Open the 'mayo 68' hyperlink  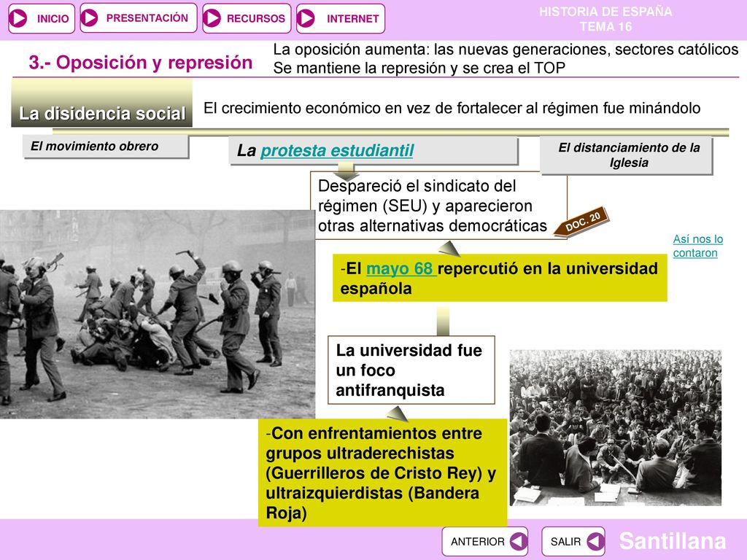(x=400, y=268)
